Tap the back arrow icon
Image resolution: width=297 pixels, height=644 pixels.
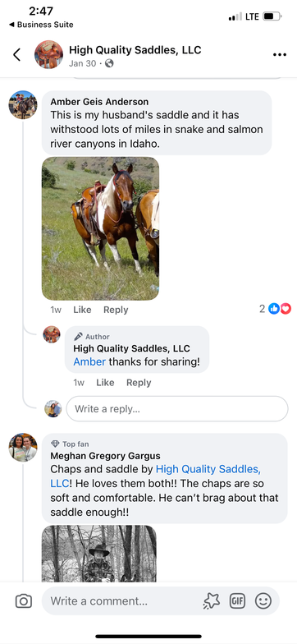point(16,54)
